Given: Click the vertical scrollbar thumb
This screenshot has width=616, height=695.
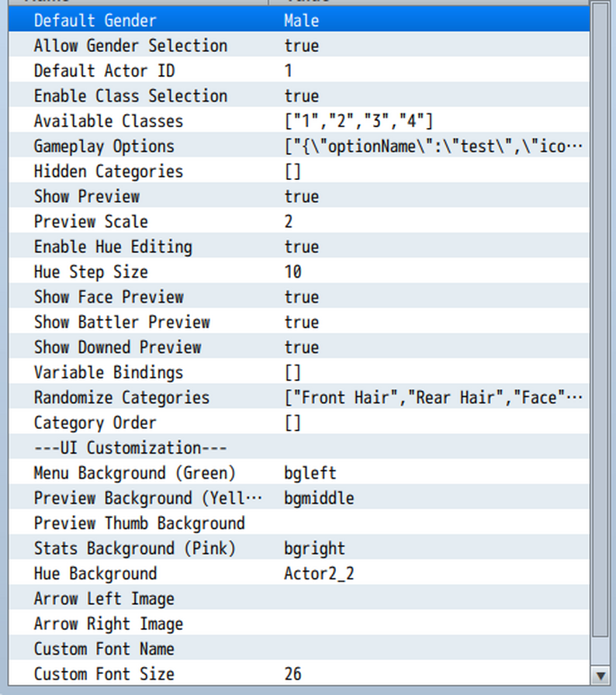Looking at the screenshot, I should point(601,319).
